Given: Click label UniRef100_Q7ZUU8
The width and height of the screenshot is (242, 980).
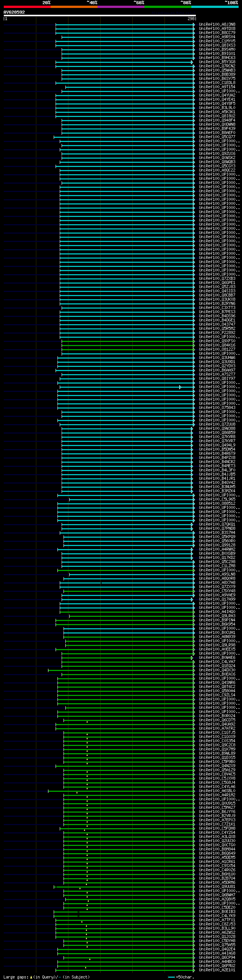Looking at the screenshot, I should (217, 424).
